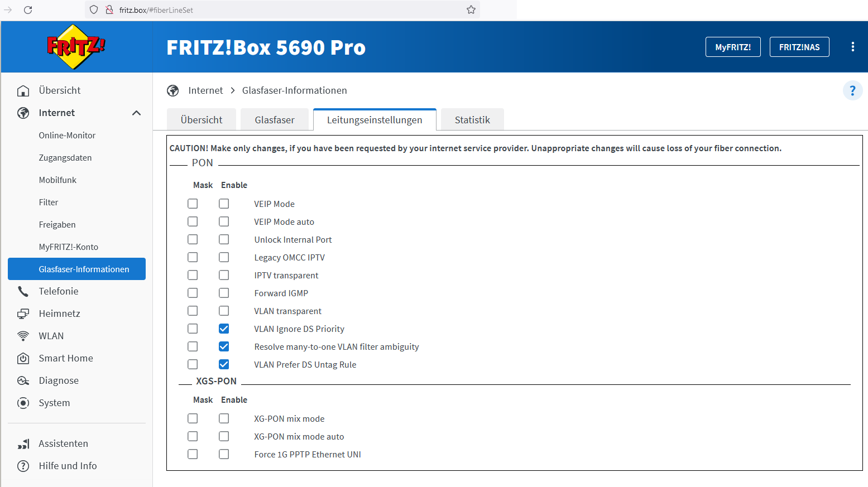
Task: Open Zugangsdaten in sidebar
Action: click(x=65, y=157)
